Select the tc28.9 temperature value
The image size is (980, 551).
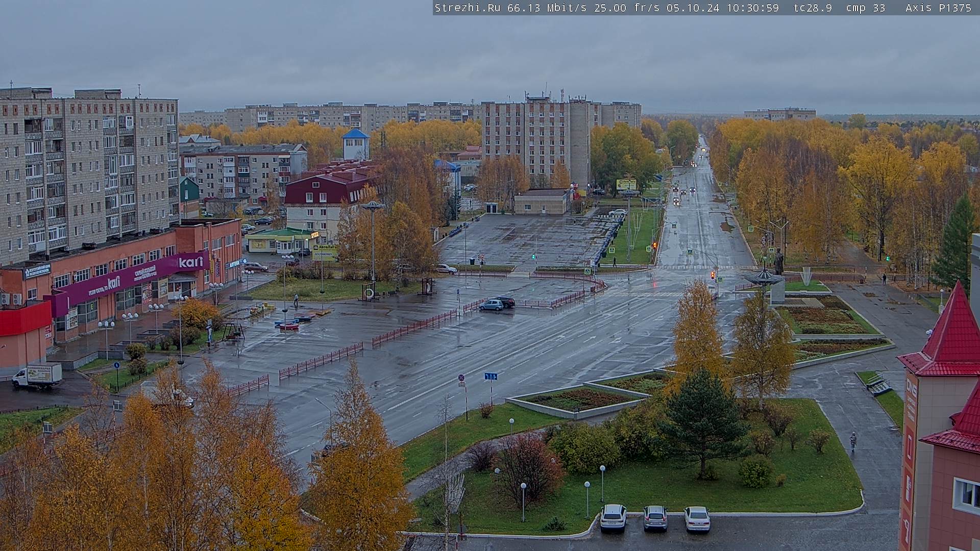click(813, 8)
